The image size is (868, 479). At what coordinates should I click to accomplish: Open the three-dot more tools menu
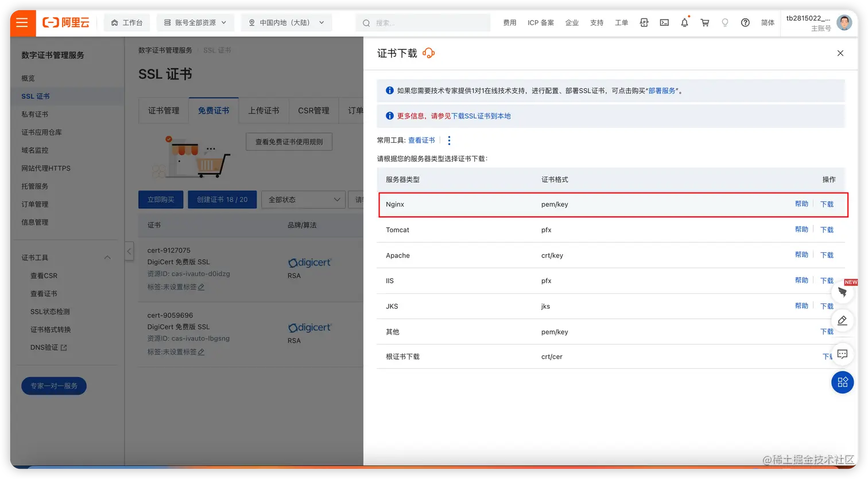click(449, 141)
